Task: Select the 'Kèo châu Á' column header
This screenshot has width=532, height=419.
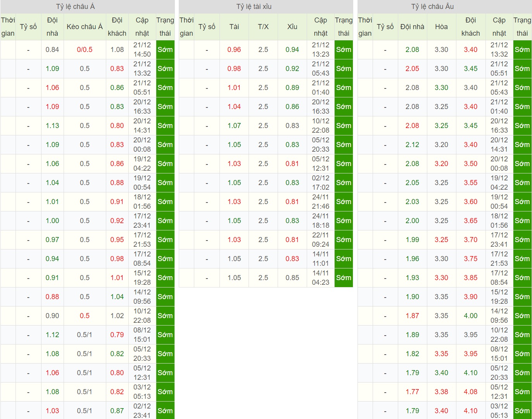Action: 85,27
